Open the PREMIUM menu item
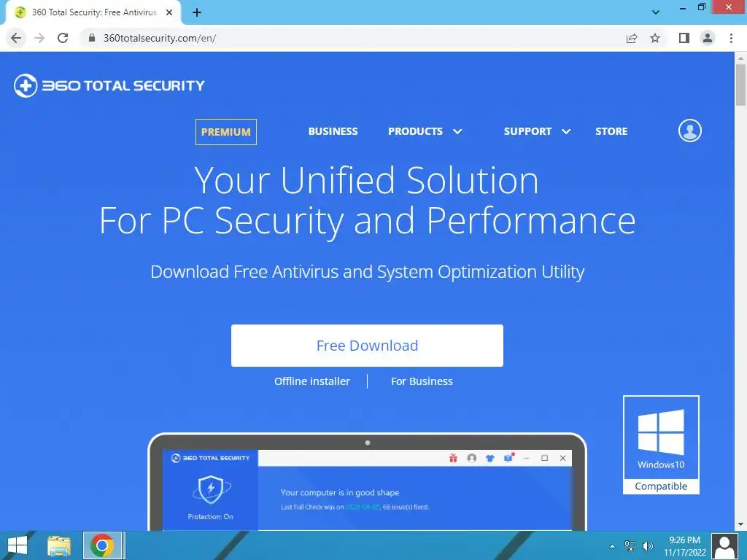747x560 pixels. pyautogui.click(x=226, y=132)
